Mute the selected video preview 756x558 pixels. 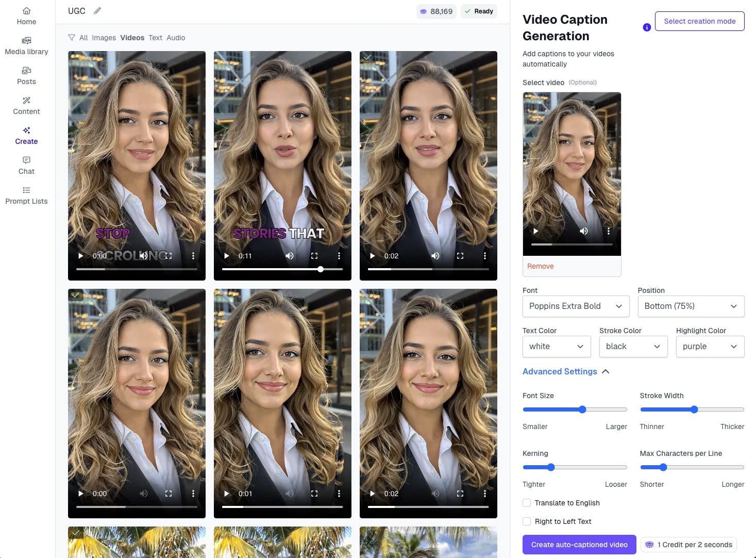tap(583, 231)
